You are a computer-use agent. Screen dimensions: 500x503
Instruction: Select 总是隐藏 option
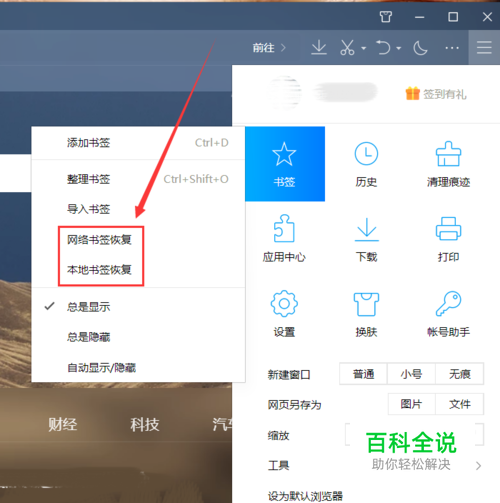tap(138, 337)
